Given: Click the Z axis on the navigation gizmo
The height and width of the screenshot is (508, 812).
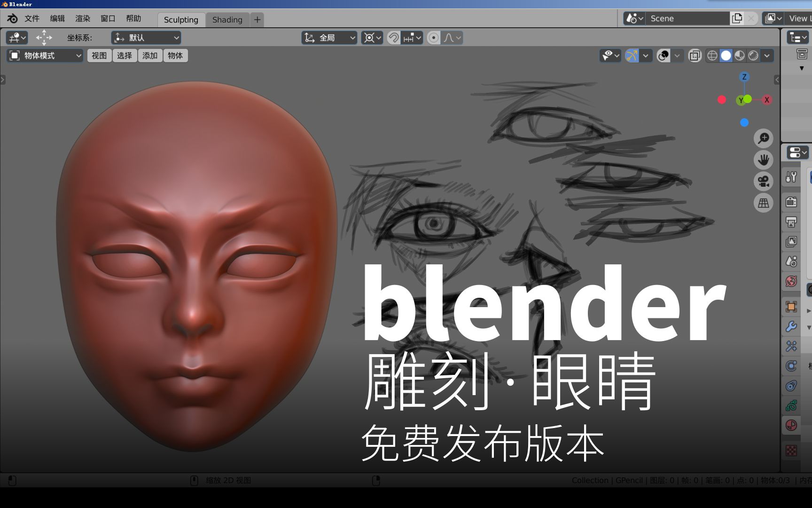Looking at the screenshot, I should click(x=744, y=77).
